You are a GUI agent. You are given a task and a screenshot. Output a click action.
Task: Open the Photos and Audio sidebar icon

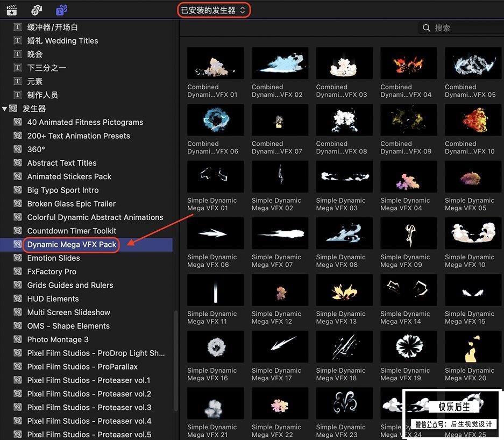click(37, 10)
